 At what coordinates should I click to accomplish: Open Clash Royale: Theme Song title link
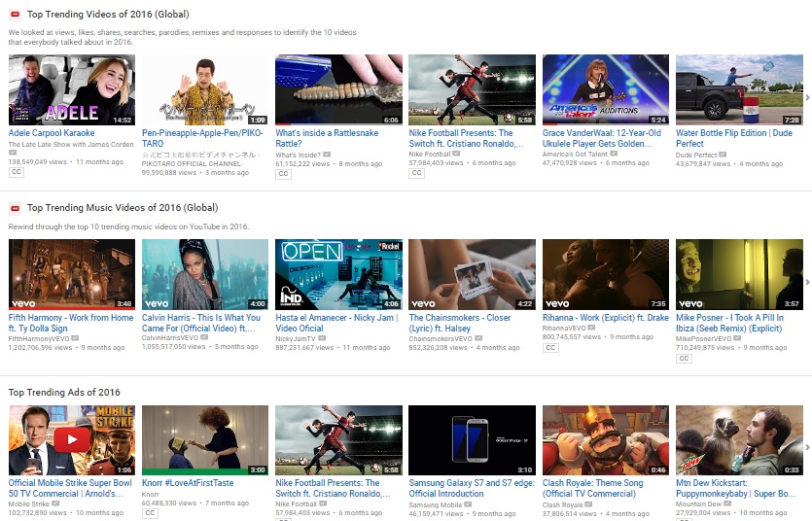tap(592, 488)
